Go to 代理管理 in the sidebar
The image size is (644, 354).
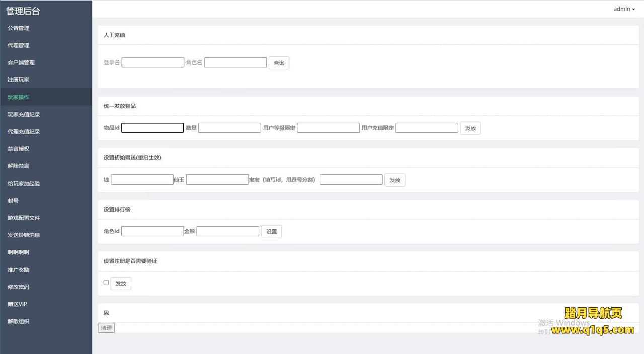click(x=19, y=45)
